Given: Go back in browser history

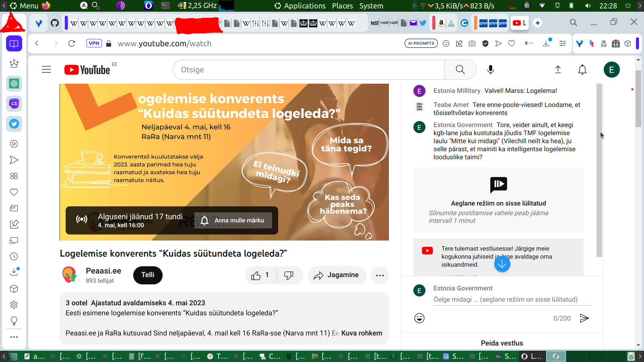Looking at the screenshot, I should (37, 43).
